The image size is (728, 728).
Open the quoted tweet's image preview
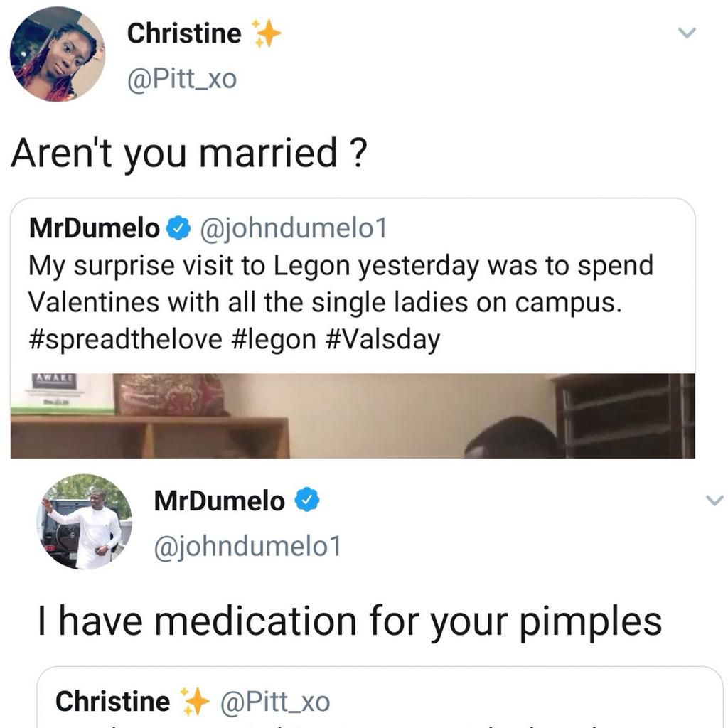click(353, 415)
